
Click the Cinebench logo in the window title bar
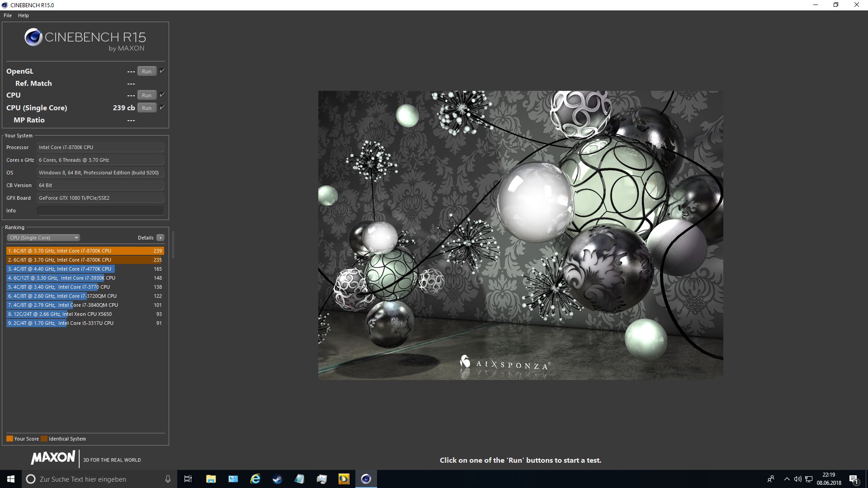4,5
